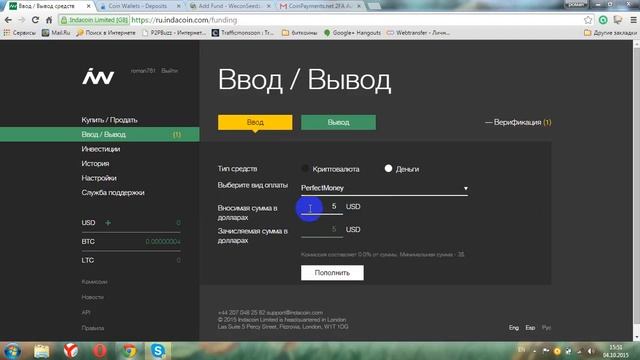Click the green extension icon in toolbar

(603, 20)
